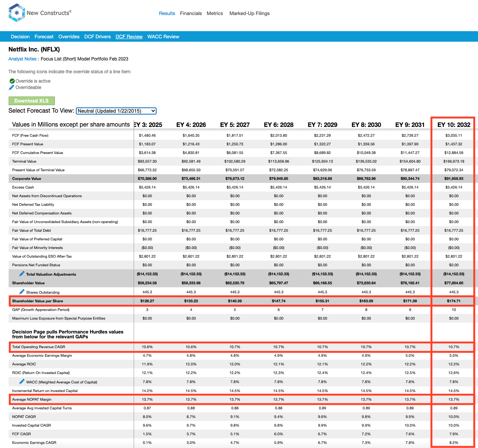Click the $166,973.18 terminal value cell
This screenshot has height=448, width=478.
454,161
